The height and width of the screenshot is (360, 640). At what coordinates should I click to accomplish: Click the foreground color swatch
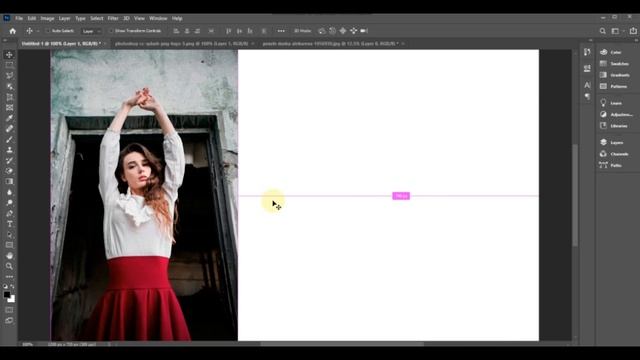point(7,295)
